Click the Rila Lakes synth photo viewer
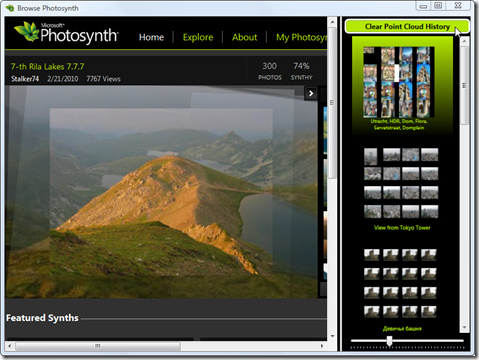Screen dimensions: 479x360 161,192
